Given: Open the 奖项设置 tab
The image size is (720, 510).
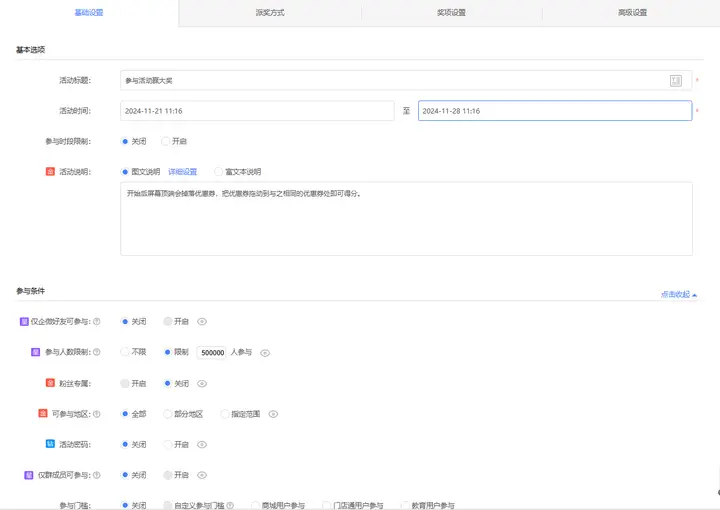Looking at the screenshot, I should tap(451, 13).
